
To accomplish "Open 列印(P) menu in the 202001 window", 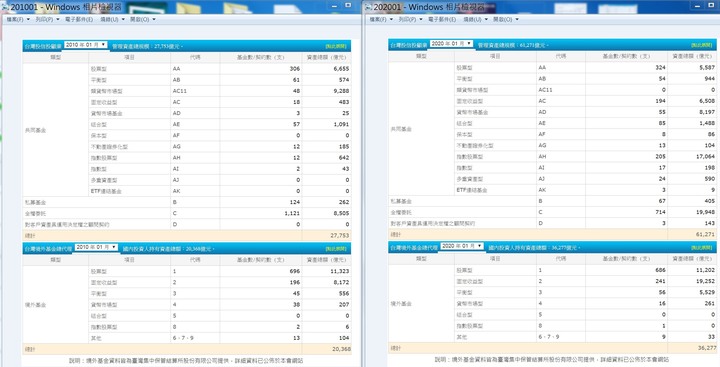I will point(411,19).
